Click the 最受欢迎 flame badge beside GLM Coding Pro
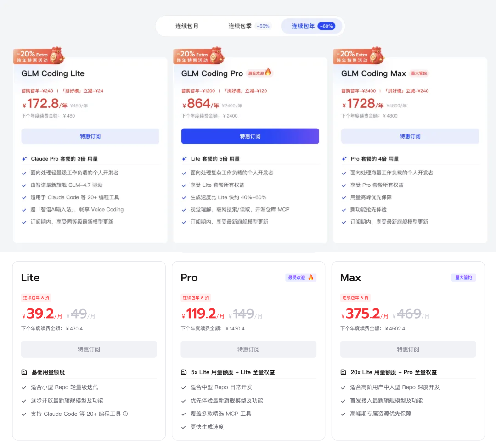 click(259, 73)
